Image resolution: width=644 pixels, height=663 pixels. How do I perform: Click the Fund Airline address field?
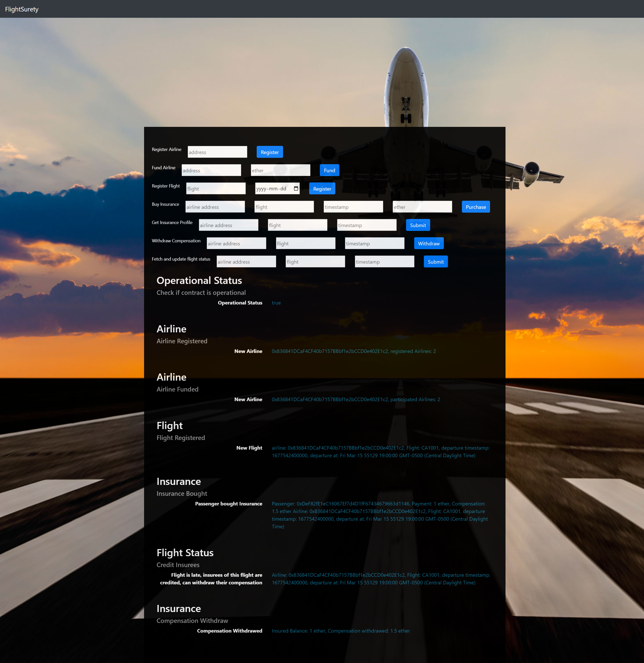point(211,171)
